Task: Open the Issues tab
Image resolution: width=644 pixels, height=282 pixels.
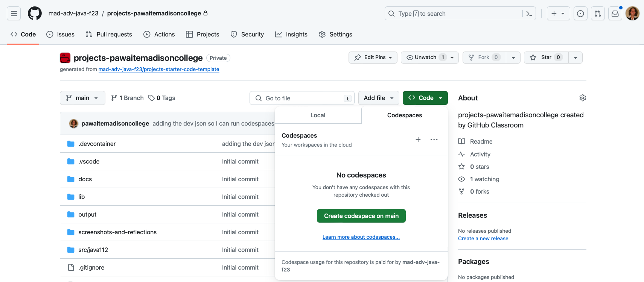Action: (60, 34)
